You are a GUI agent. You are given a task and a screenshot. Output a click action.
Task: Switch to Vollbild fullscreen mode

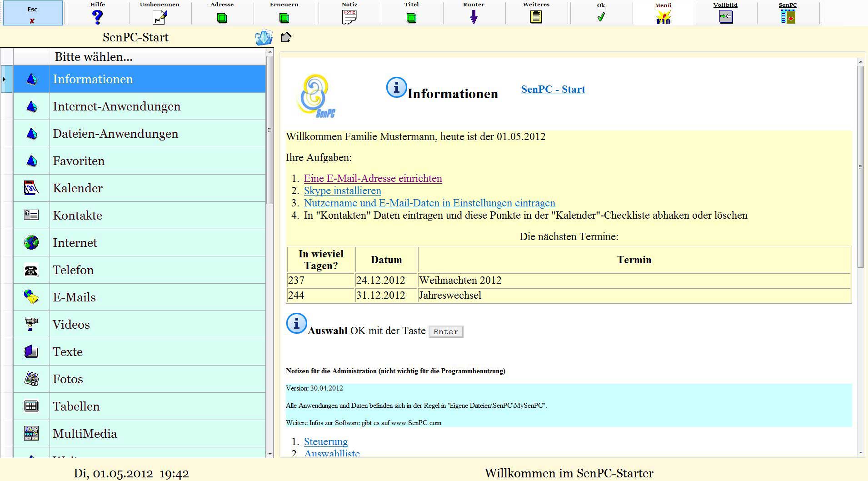tap(725, 17)
